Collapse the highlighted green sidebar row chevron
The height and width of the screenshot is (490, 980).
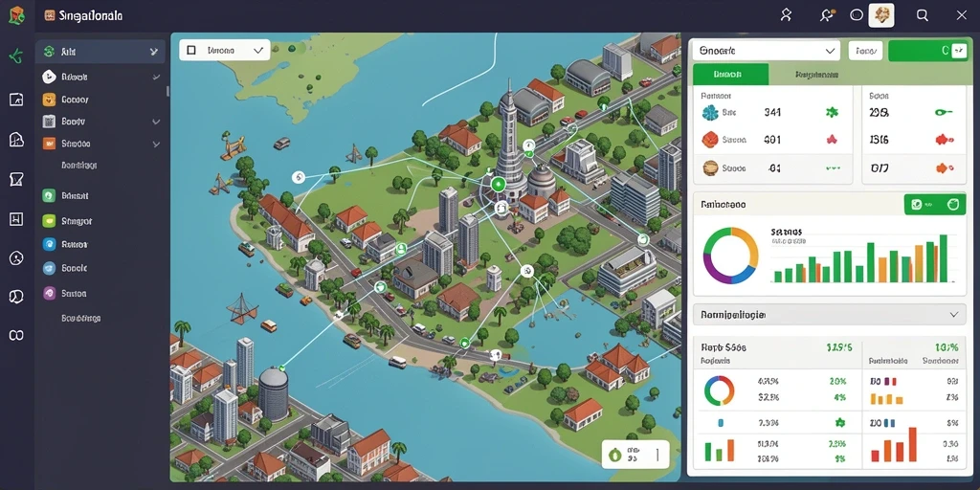154,53
